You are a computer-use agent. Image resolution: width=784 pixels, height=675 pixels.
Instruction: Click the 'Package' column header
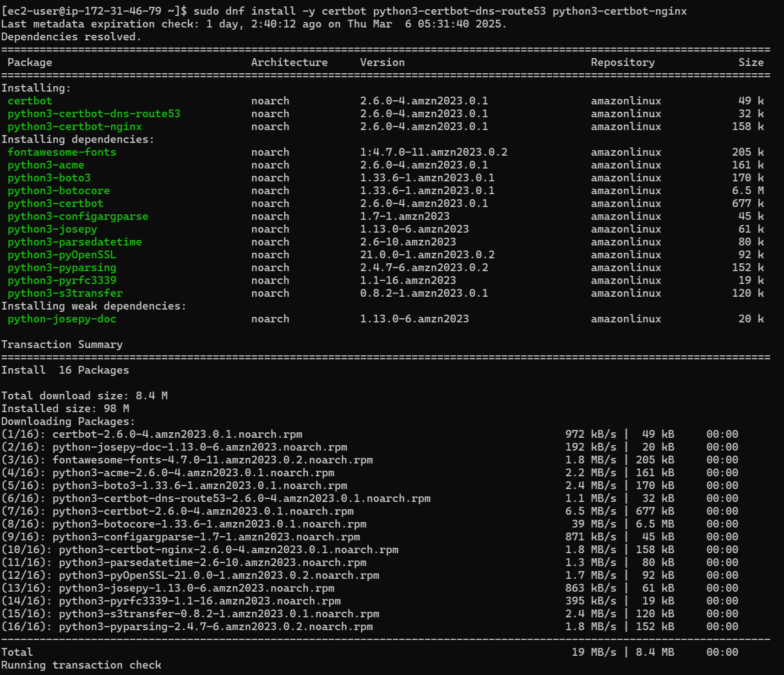point(30,62)
